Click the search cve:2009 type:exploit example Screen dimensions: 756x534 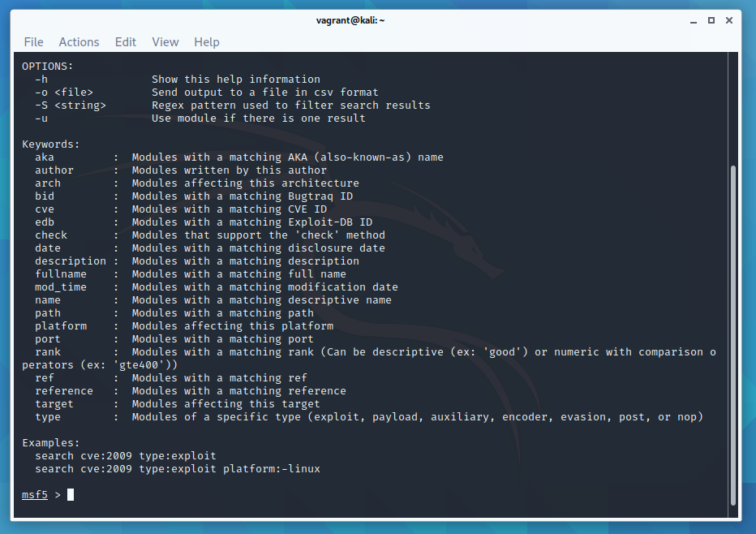pos(126,455)
